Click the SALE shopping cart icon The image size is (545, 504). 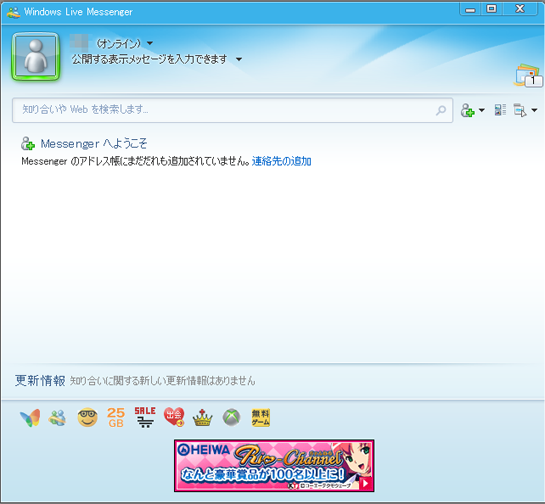click(x=145, y=417)
